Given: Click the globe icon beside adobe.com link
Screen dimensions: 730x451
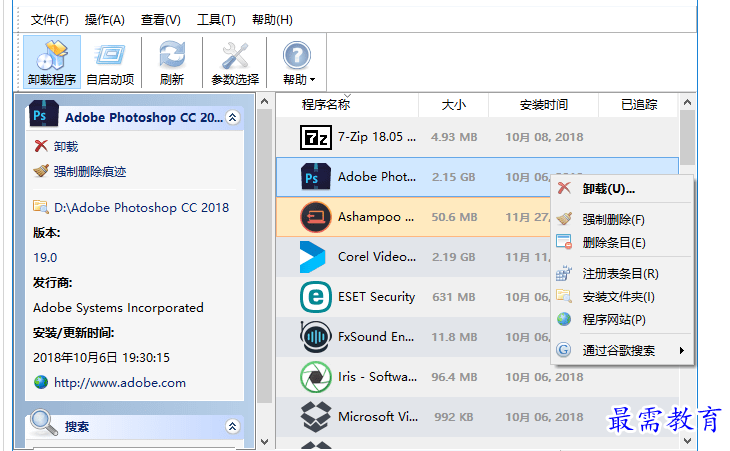Looking at the screenshot, I should coord(41,382).
